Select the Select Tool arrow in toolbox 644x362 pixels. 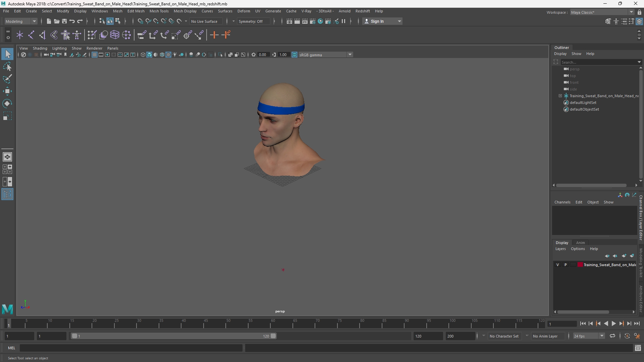coord(7,54)
